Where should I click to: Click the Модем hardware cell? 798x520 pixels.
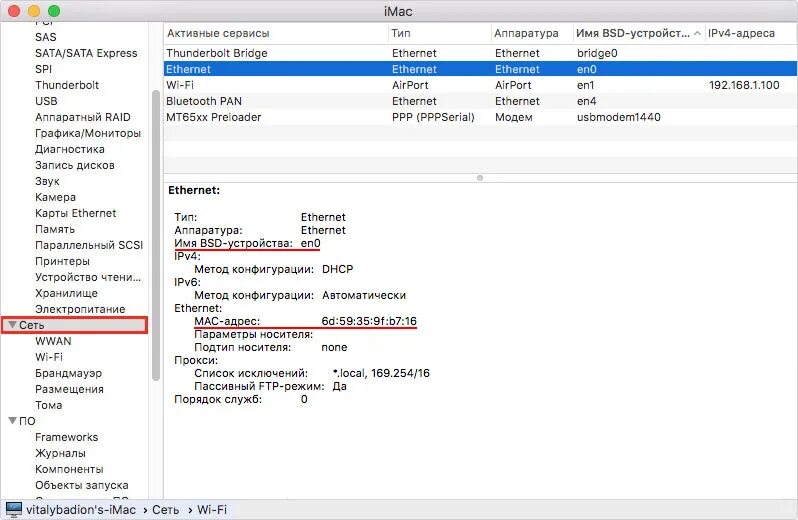click(x=514, y=117)
